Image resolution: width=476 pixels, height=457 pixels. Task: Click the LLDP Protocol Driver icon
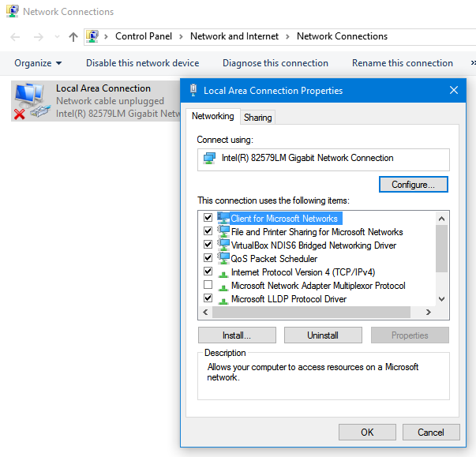[223, 301]
